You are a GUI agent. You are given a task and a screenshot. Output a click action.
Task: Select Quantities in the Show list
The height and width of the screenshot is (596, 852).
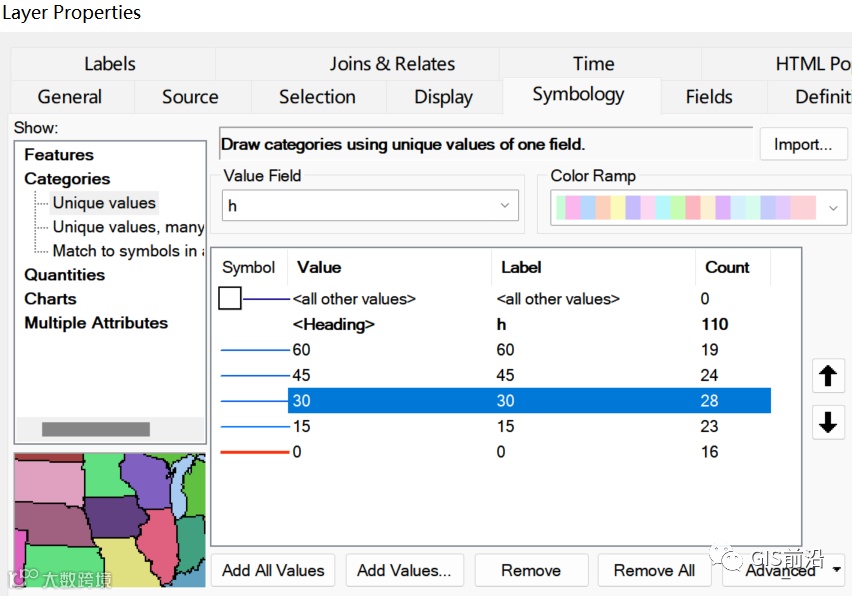[64, 275]
